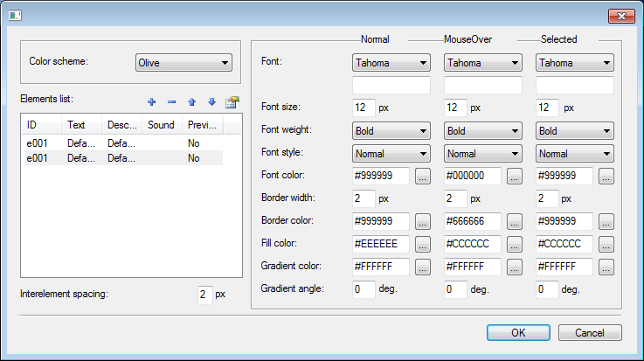Expand the Normal font dropdown set to Tahoma
644x361 pixels.
pyautogui.click(x=391, y=63)
